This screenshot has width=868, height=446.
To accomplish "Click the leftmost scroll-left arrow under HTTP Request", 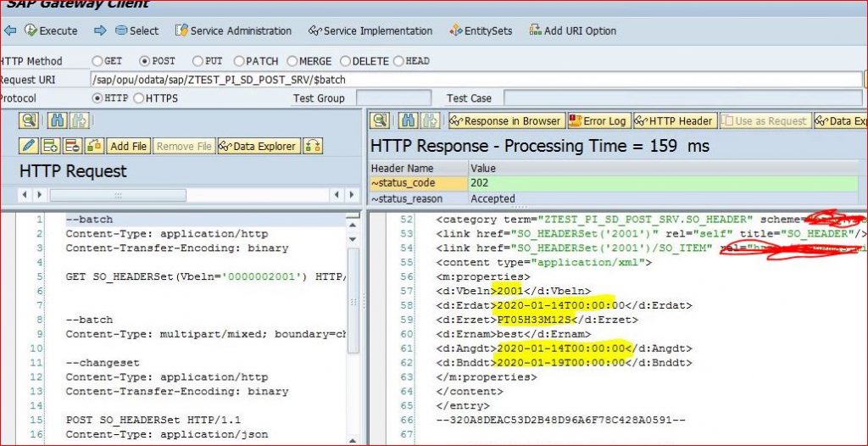I will pyautogui.click(x=25, y=195).
